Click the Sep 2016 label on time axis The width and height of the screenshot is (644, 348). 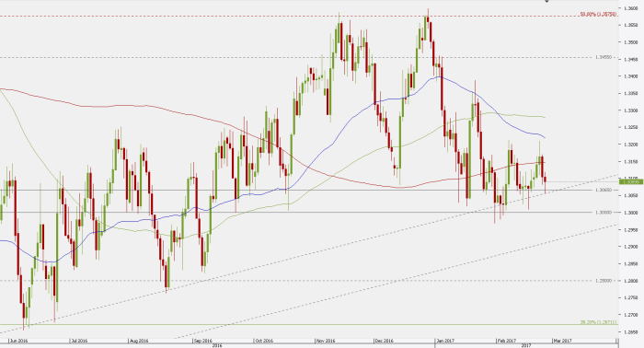[x=202, y=341]
